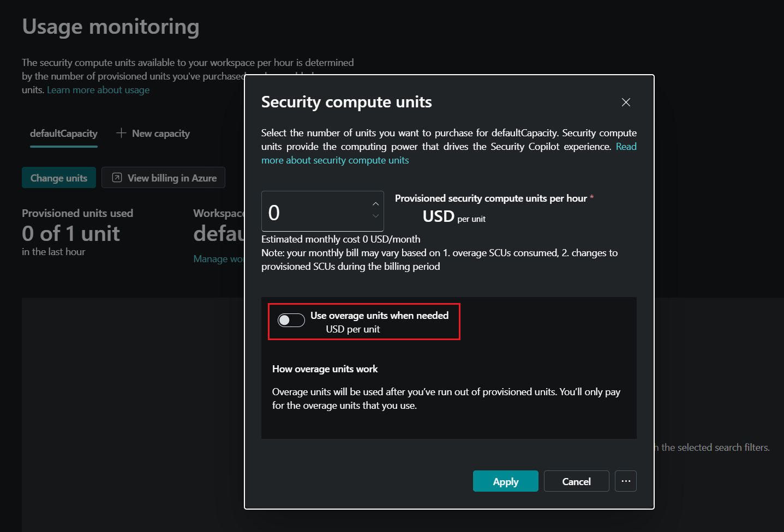Follow Read more about security compute units

(335, 160)
